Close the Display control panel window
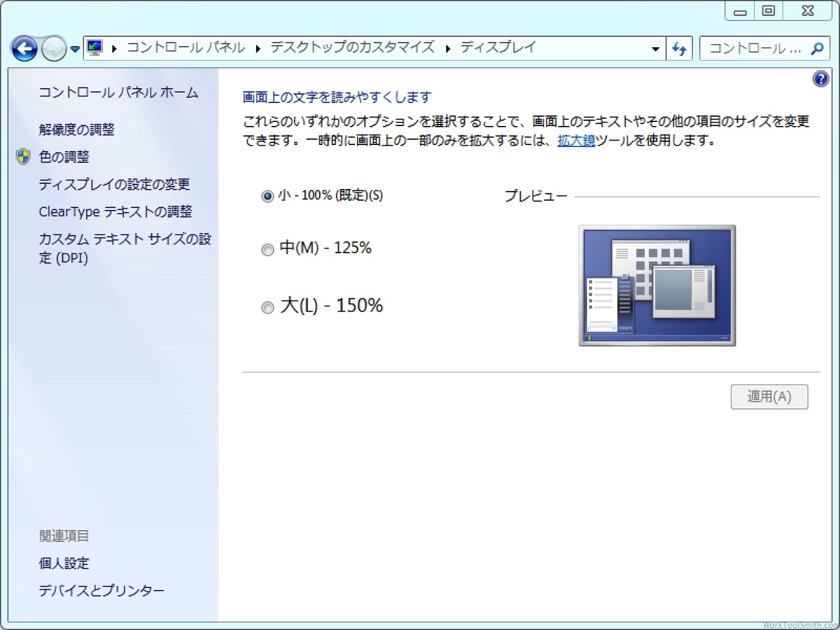 (808, 11)
